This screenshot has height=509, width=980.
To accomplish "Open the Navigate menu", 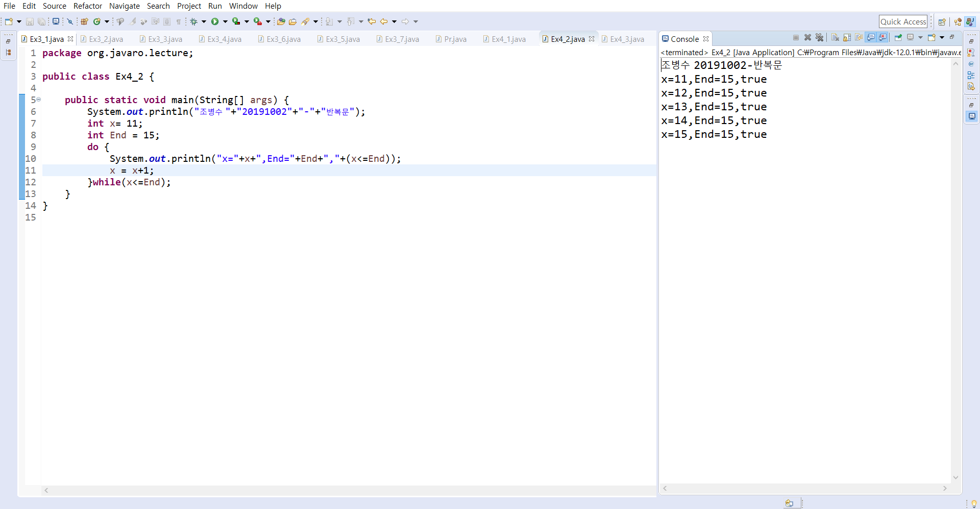I will (x=125, y=6).
